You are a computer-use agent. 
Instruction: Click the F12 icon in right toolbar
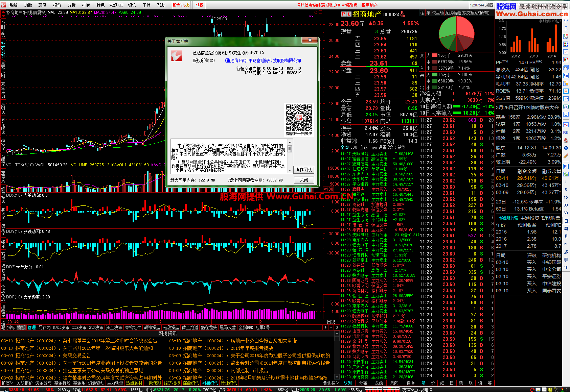point(566,99)
